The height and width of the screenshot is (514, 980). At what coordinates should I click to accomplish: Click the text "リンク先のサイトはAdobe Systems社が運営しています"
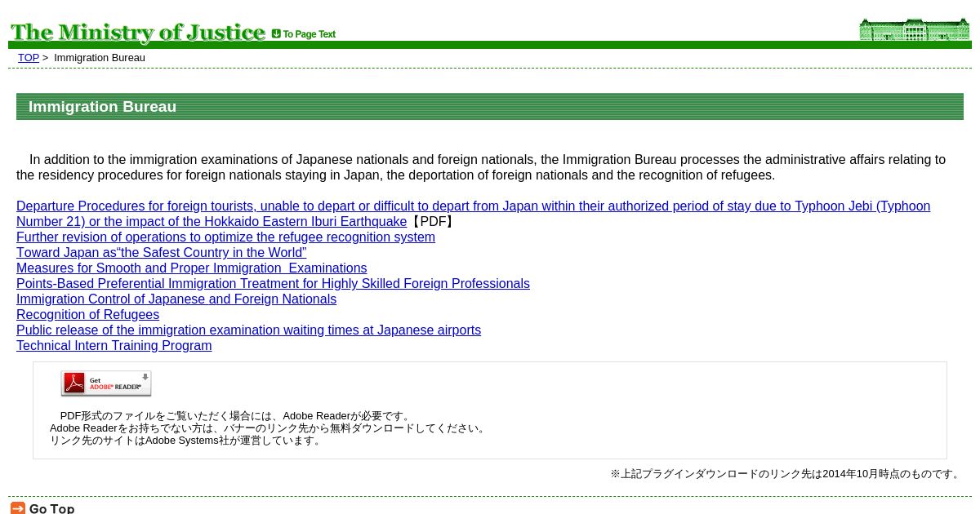click(186, 441)
